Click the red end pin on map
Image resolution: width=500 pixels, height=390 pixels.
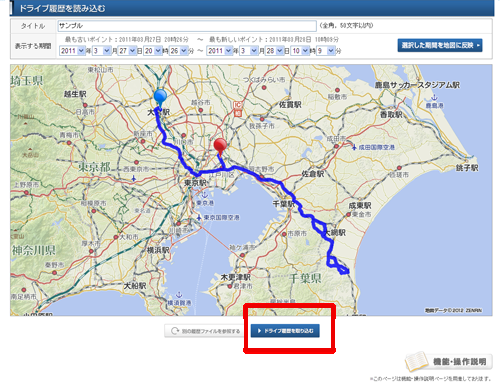[220, 147]
